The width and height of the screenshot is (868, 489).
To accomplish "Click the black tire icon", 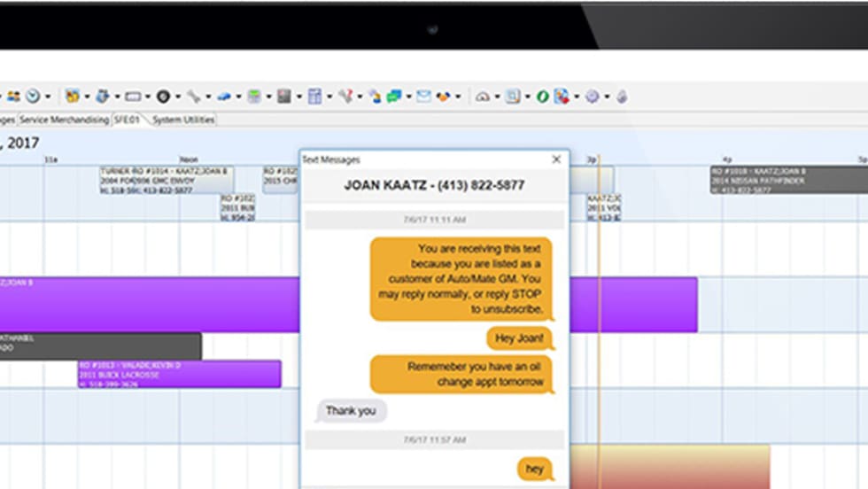I will 163,97.
